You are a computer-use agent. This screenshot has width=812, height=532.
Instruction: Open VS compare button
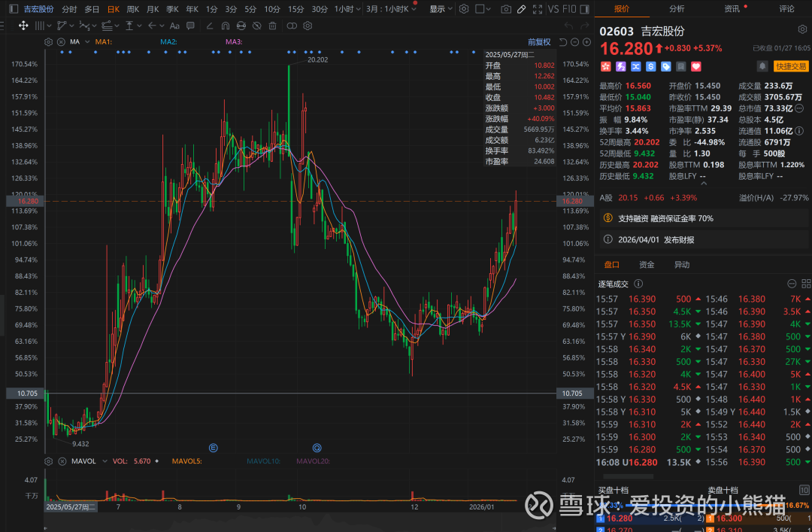click(x=553, y=9)
